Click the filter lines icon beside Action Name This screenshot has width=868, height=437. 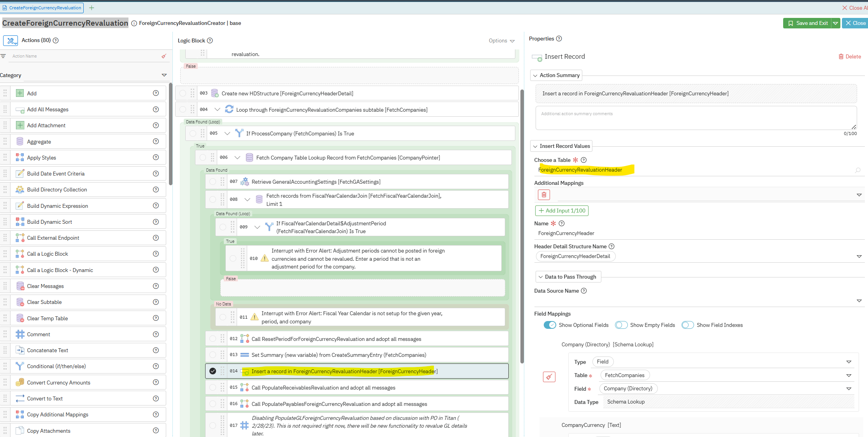3,56
